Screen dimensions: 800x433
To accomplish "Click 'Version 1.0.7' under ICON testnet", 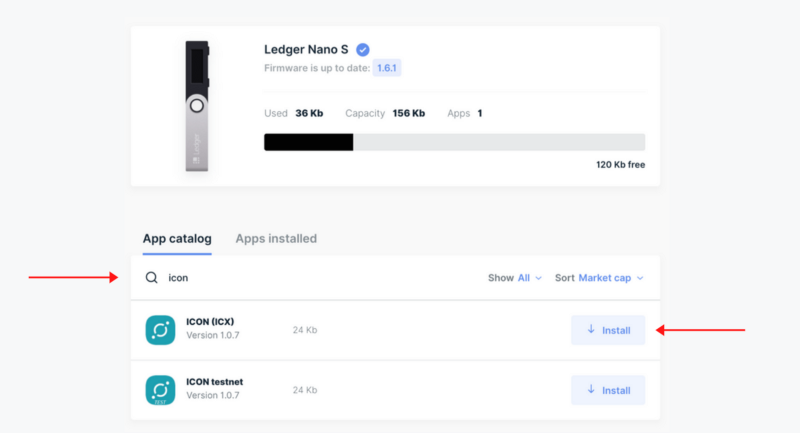I will pyautogui.click(x=213, y=395).
